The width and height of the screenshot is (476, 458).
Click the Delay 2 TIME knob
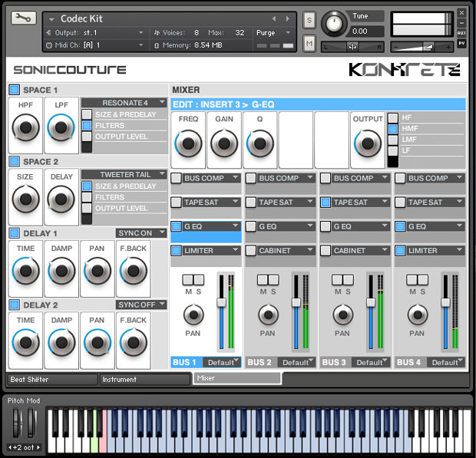tap(25, 343)
